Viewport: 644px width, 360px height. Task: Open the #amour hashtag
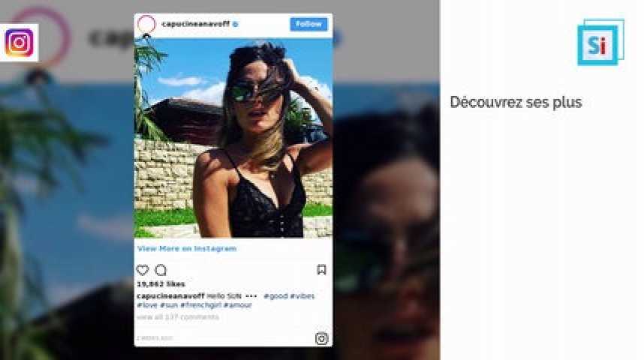coord(238,305)
